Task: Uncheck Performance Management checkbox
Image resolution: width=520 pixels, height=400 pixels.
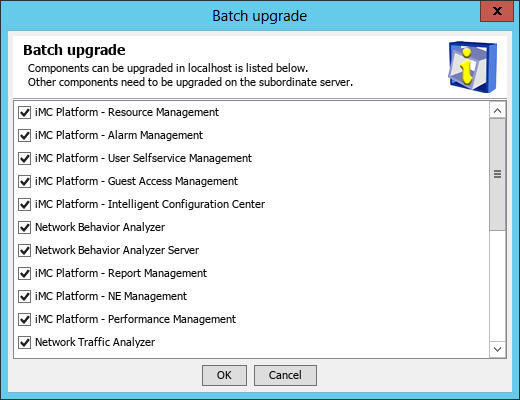Action: pos(24,319)
